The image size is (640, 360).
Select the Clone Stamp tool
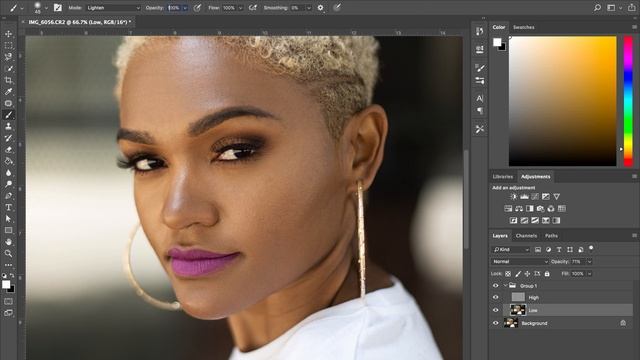point(8,127)
